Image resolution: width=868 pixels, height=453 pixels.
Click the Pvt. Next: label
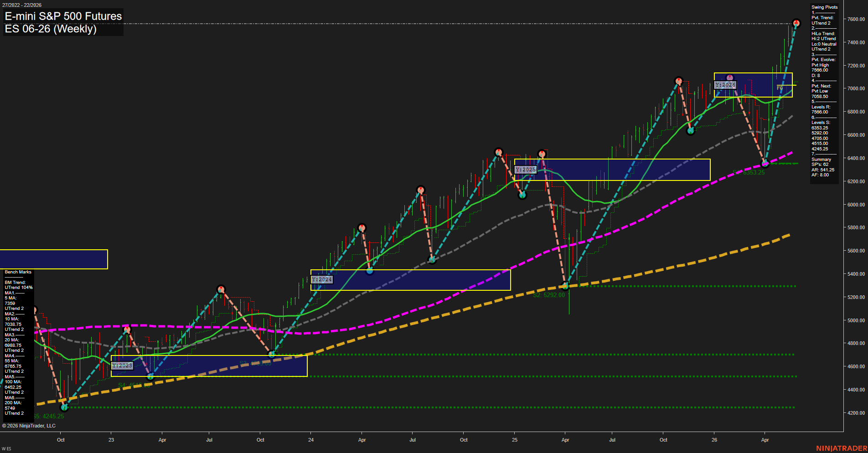[821, 86]
